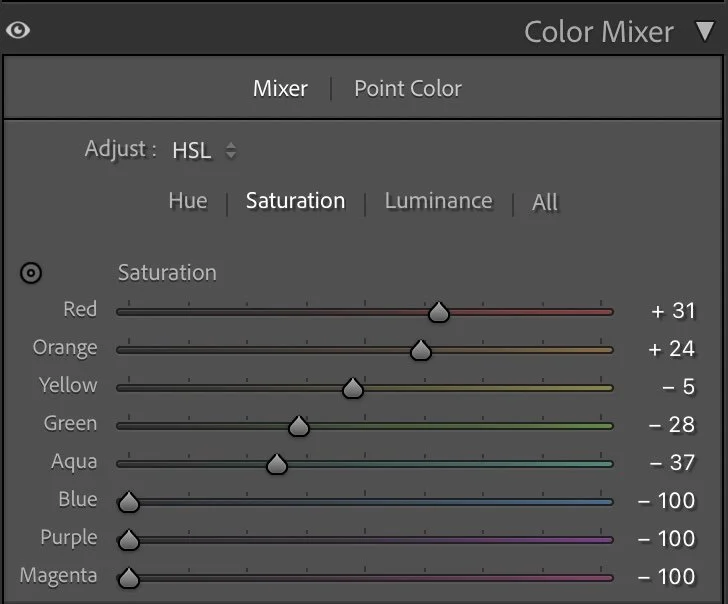
Task: Click the Green saturation slider thumb
Action: pyautogui.click(x=299, y=426)
